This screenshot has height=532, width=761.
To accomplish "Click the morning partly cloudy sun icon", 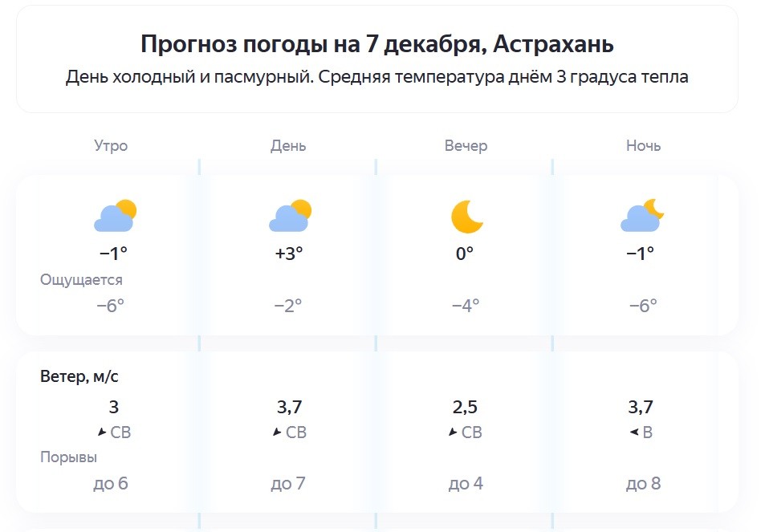I will 115,216.
